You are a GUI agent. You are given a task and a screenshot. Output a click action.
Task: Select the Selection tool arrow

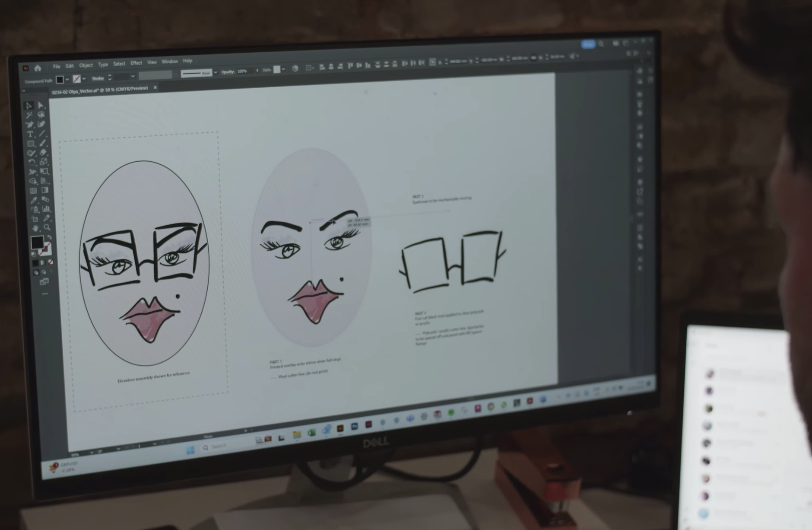click(x=29, y=106)
